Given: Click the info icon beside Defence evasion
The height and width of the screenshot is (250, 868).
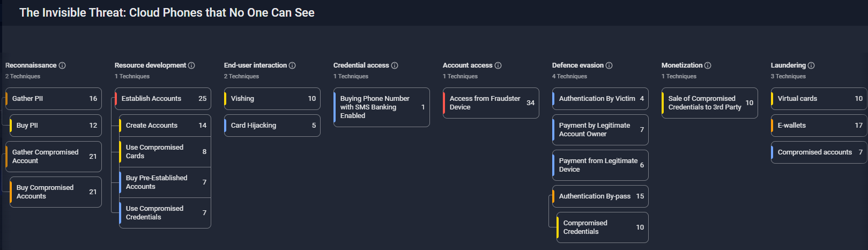Looking at the screenshot, I should coord(609,65).
